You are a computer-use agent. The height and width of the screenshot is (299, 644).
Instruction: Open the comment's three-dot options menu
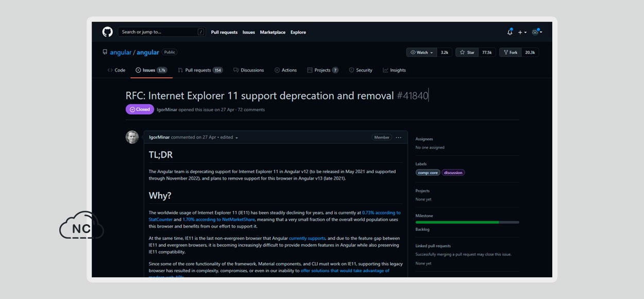[399, 138]
